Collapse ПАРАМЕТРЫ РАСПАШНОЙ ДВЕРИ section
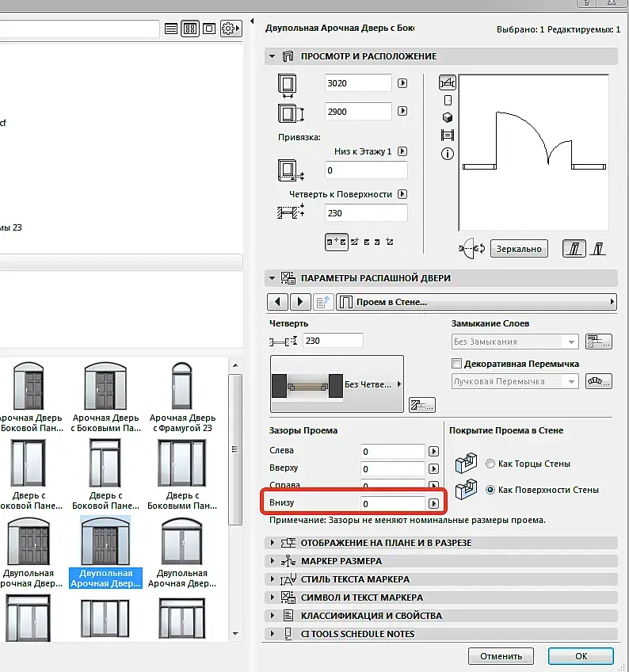629x672 pixels. click(272, 278)
